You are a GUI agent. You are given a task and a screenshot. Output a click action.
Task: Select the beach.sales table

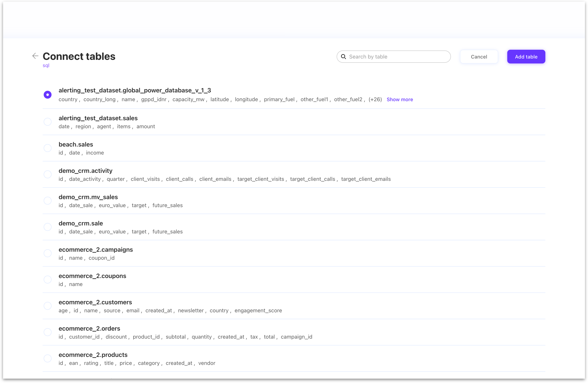[47, 148]
